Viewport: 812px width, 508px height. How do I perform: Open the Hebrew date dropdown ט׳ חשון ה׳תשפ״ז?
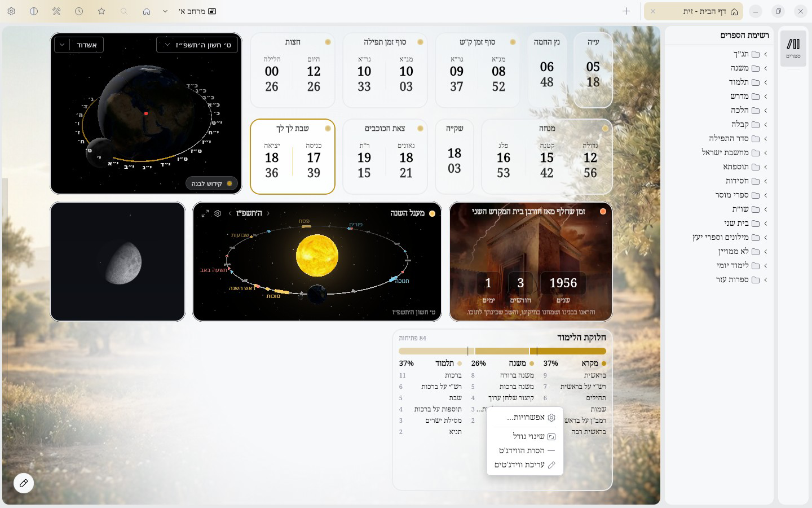(197, 45)
